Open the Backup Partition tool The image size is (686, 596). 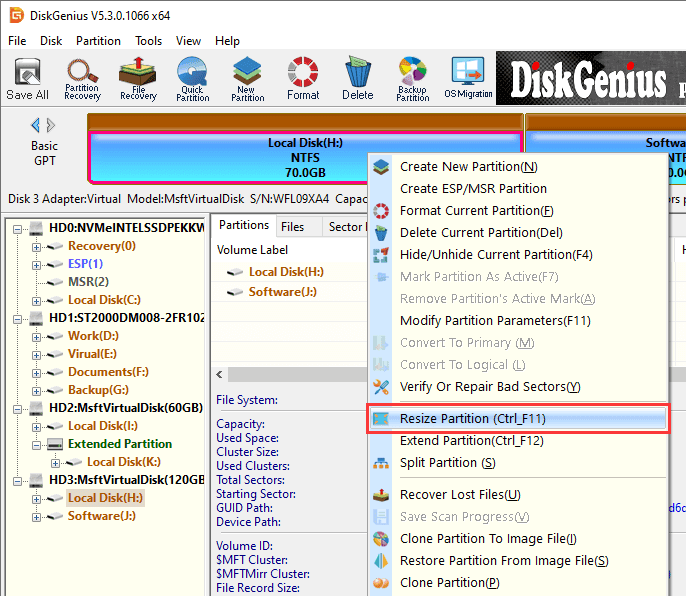click(412, 78)
